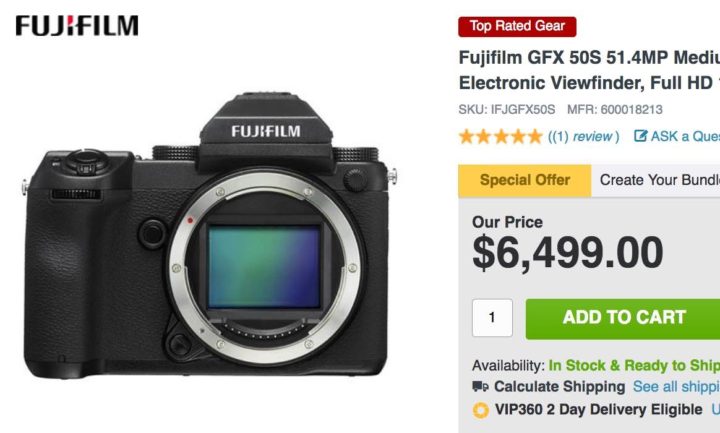Click the Calculate Shipping text
The width and height of the screenshot is (720, 433).
pyautogui.click(x=559, y=387)
